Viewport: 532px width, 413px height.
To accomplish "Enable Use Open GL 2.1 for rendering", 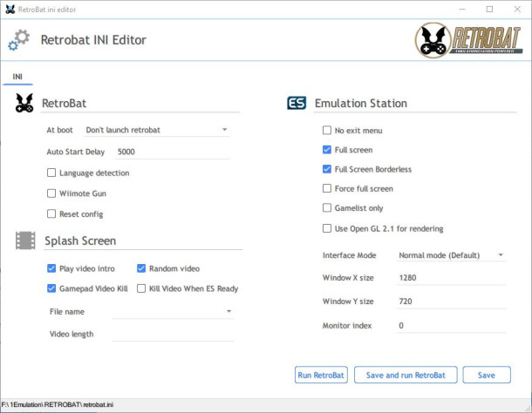I will (327, 228).
